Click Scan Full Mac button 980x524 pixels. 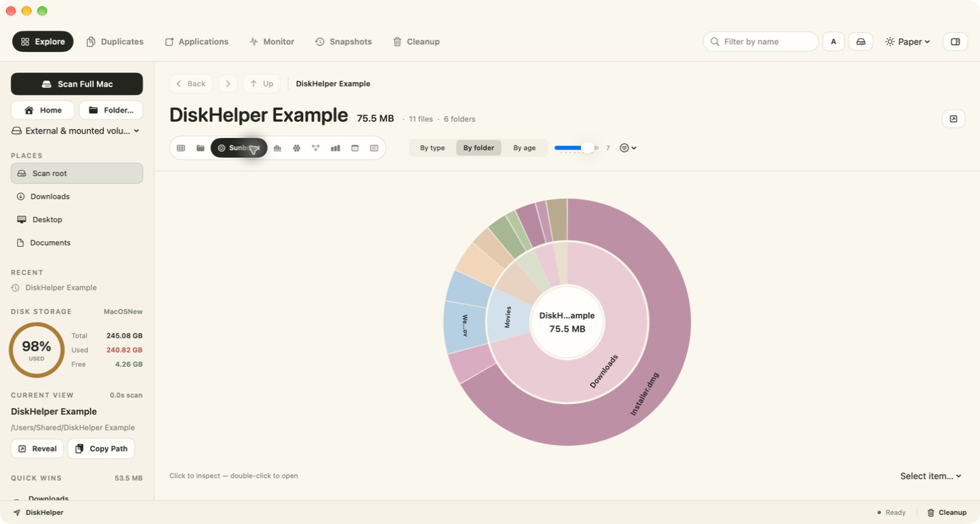point(76,84)
